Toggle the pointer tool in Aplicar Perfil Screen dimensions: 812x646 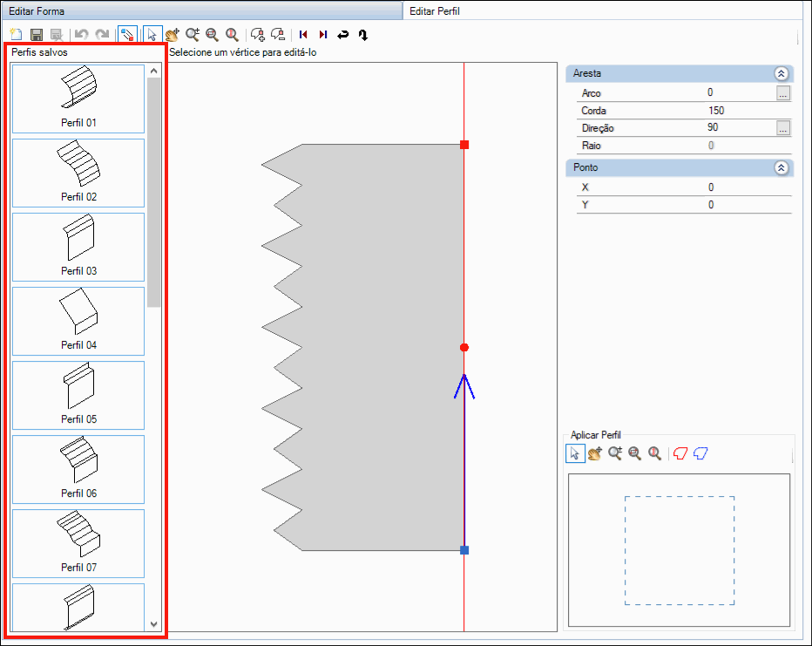pos(575,453)
